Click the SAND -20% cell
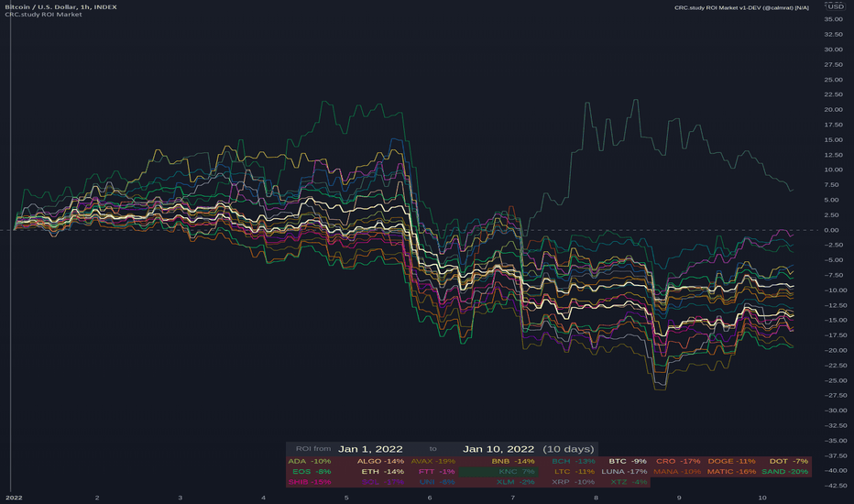Image resolution: width=854 pixels, height=504 pixels. tap(785, 472)
